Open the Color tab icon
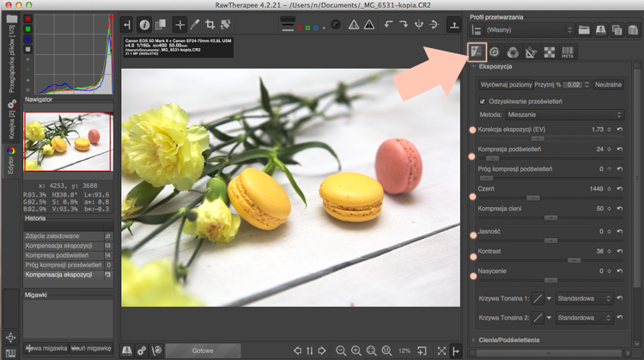The image size is (644, 360). pos(513,52)
